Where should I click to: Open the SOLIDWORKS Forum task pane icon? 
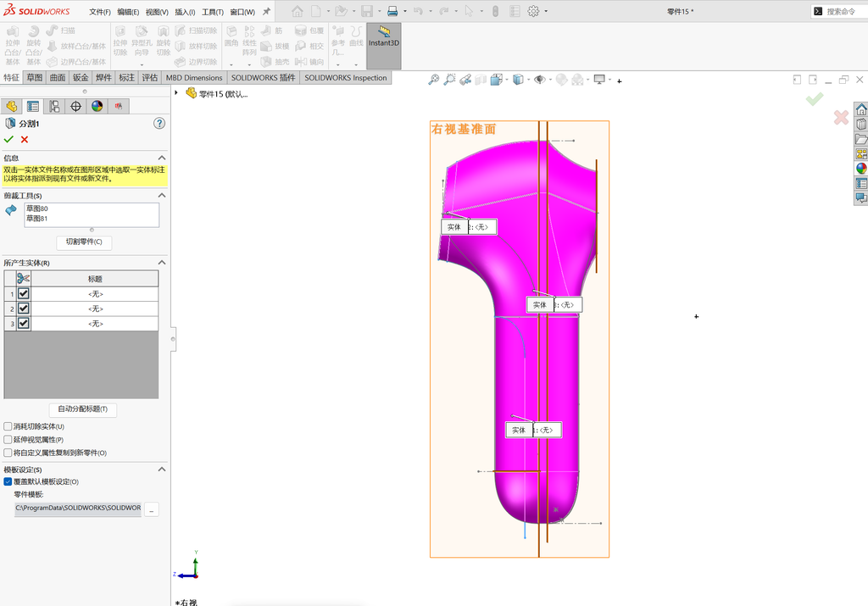coord(861,197)
